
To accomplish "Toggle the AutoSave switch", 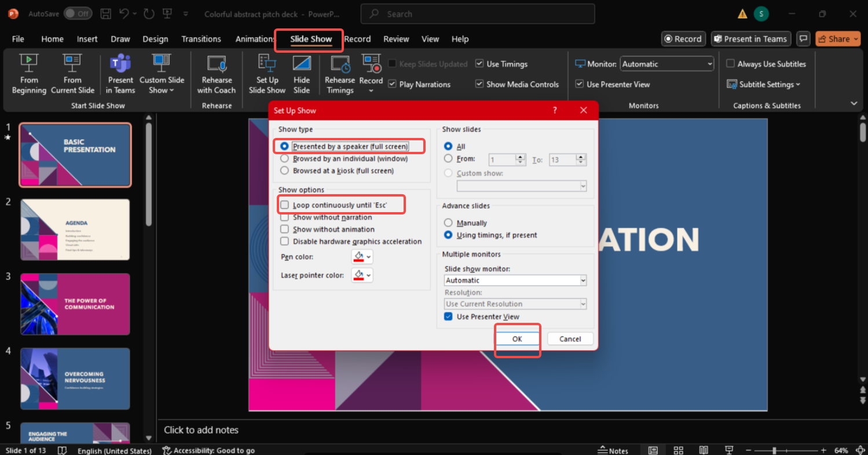I will click(78, 13).
